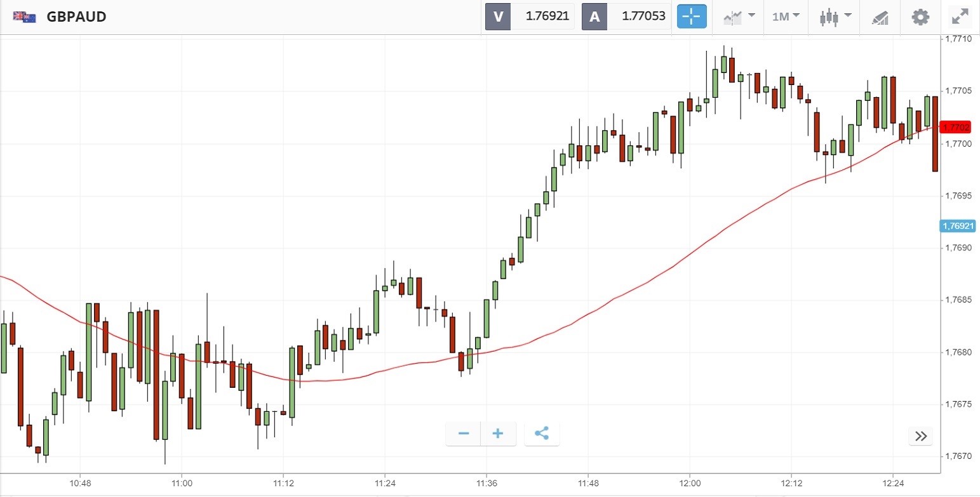The image size is (980, 497).
Task: Select the GBPAUD instrument name
Action: (x=76, y=17)
